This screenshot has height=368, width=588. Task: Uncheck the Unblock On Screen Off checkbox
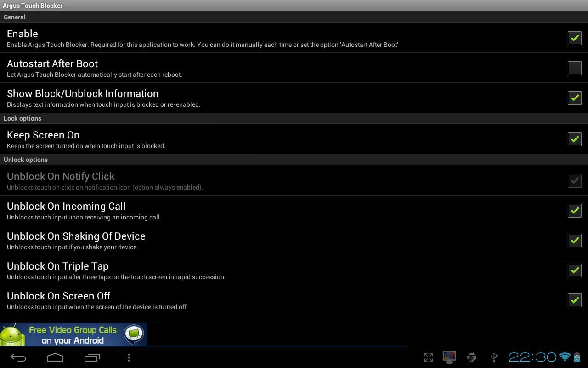[574, 300]
